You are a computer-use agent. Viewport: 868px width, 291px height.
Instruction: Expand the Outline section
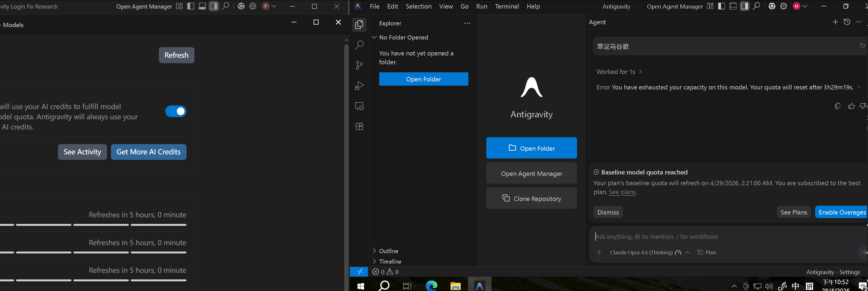point(424,251)
